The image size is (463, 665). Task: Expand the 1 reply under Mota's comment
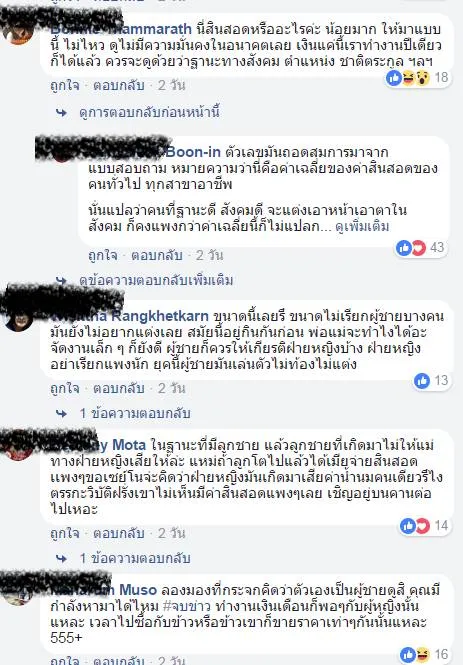(135, 558)
